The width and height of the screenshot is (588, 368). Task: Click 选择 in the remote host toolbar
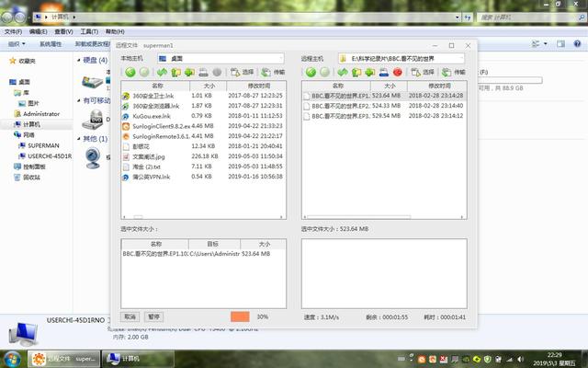[x=423, y=72]
